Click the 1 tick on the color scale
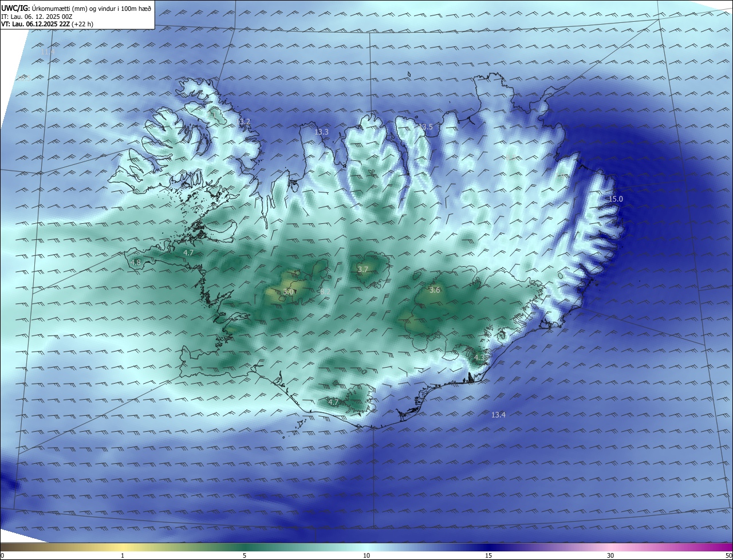Image resolution: width=733 pixels, height=560 pixels. pos(123,555)
